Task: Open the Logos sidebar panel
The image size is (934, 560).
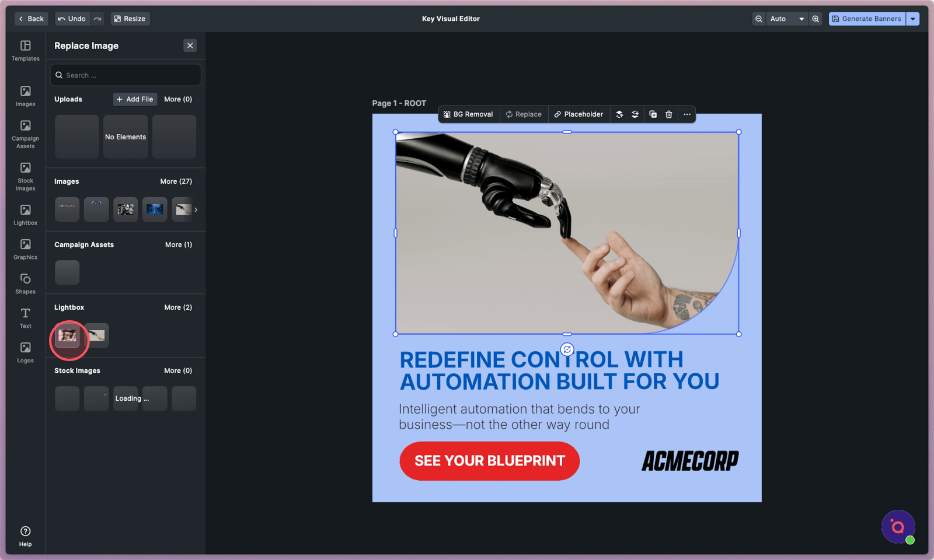Action: [x=26, y=352]
